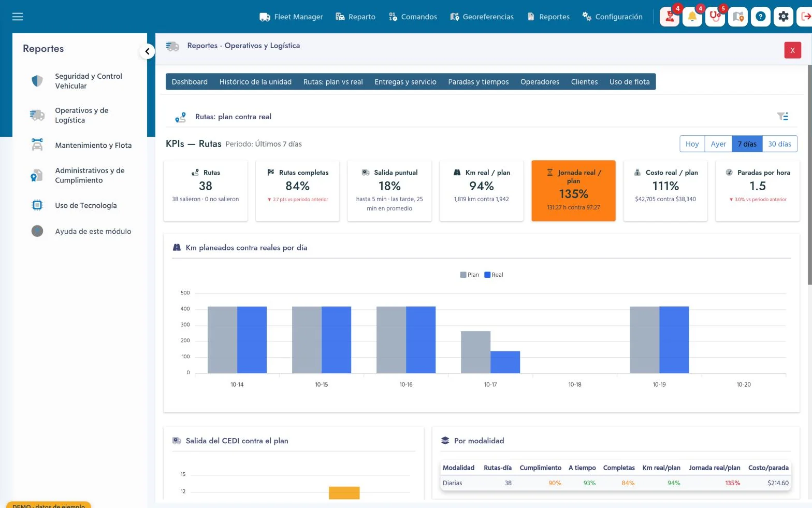
Task: Toggle Plan series in chart legend
Action: point(470,275)
